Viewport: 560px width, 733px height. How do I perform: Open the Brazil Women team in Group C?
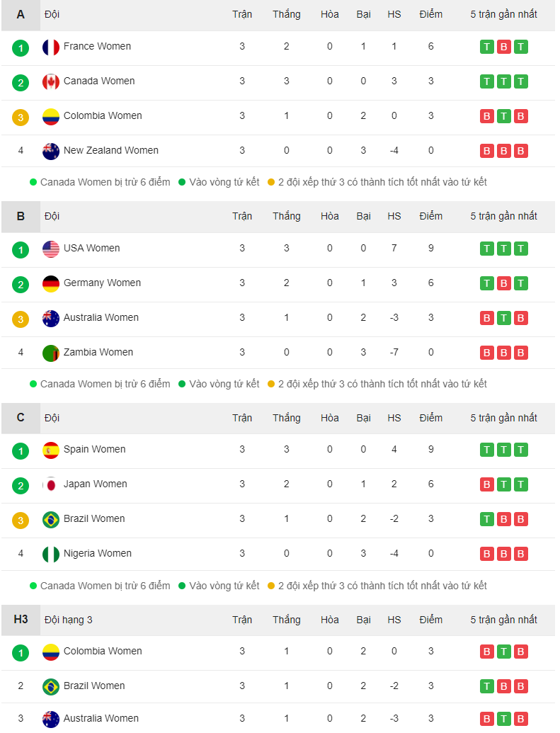[x=94, y=518]
